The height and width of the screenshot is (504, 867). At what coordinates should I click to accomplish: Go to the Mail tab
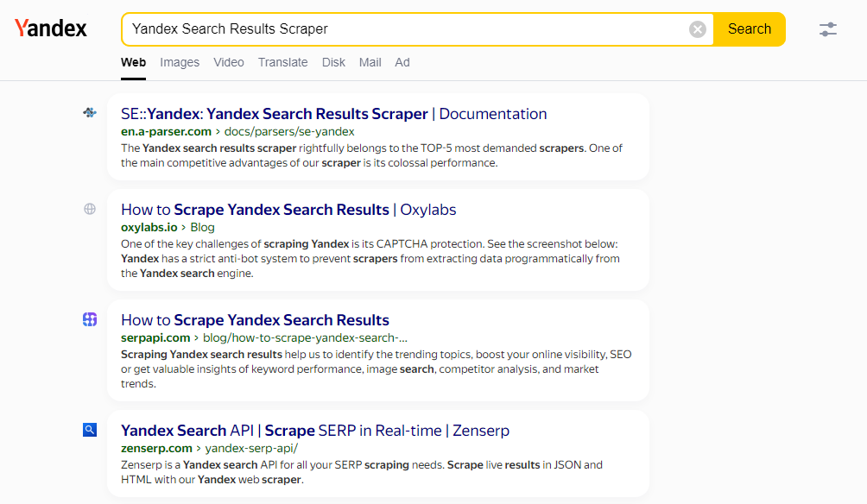pyautogui.click(x=370, y=62)
